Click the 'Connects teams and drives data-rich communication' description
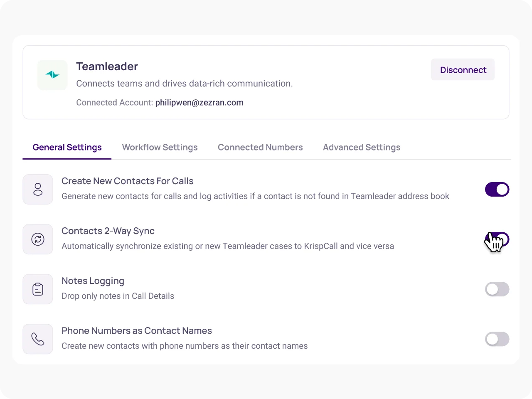532x399 pixels. (x=185, y=84)
